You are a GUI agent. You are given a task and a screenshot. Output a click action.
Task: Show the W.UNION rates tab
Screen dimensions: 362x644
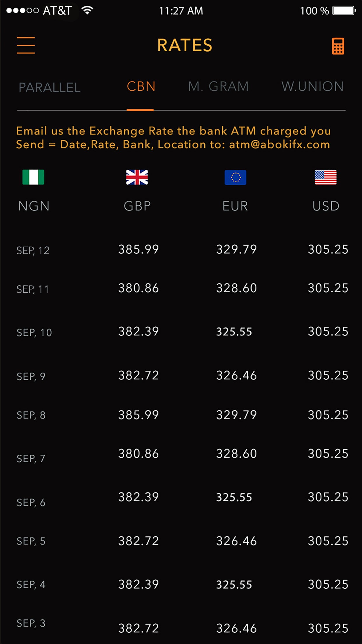pos(312,87)
